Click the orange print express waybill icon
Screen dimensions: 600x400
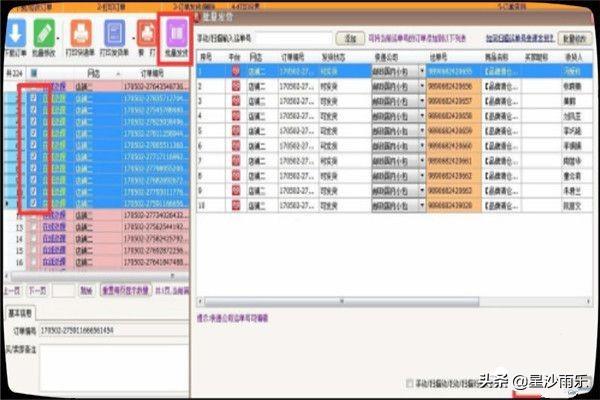(x=81, y=34)
